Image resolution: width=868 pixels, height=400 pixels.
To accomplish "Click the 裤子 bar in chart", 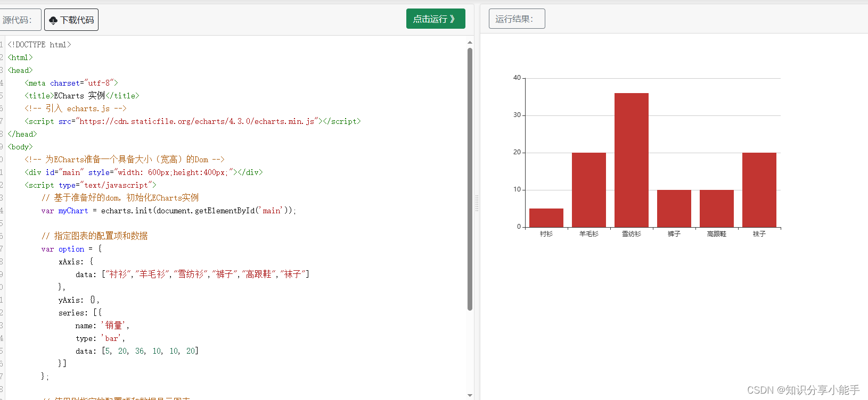I will click(x=674, y=209).
